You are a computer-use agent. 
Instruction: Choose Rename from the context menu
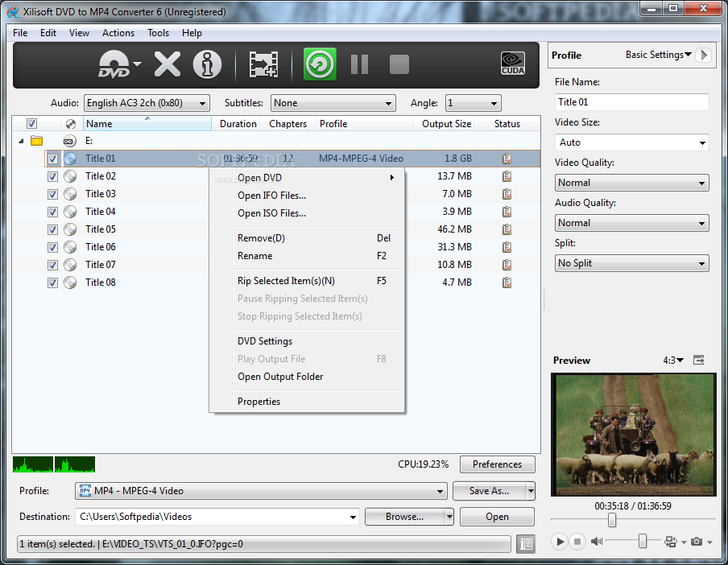pos(308,256)
